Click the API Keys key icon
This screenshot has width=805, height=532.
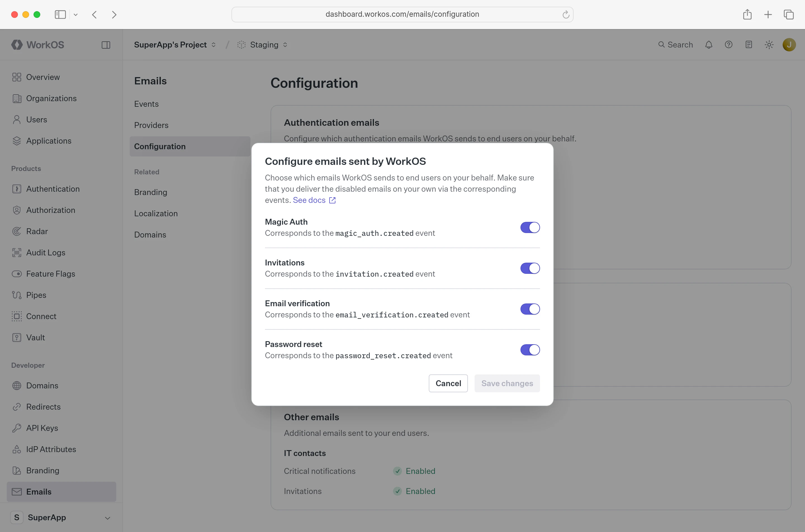click(x=16, y=428)
